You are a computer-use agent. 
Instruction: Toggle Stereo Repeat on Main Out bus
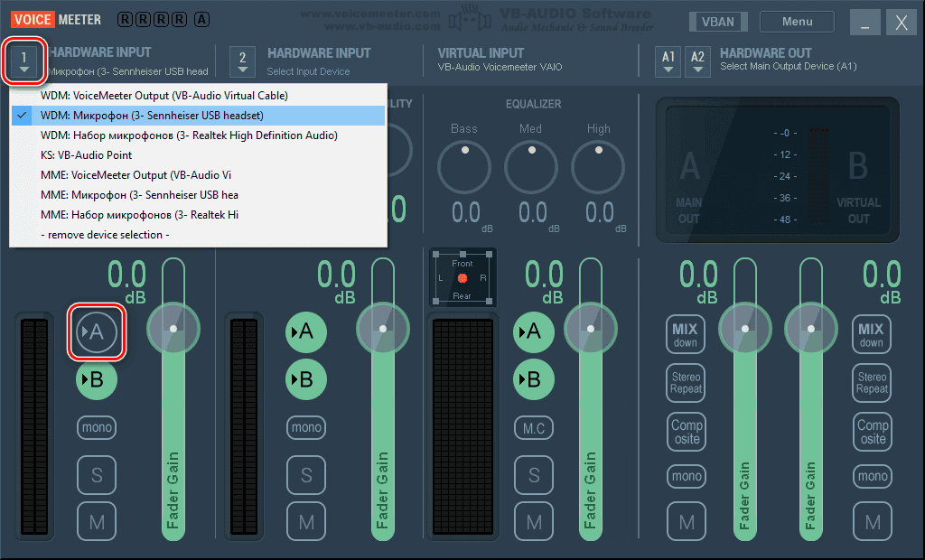[x=687, y=383]
